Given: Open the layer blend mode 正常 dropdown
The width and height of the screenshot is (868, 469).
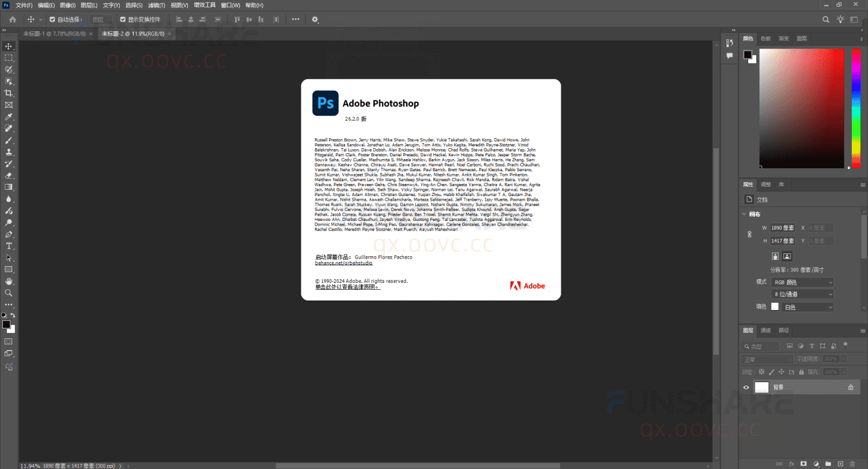Looking at the screenshot, I should [x=767, y=359].
